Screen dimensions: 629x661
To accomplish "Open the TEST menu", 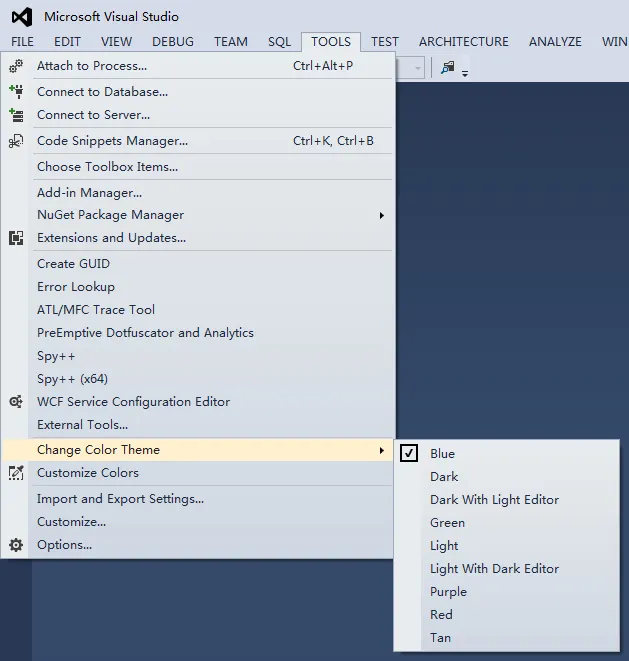I will 385,42.
